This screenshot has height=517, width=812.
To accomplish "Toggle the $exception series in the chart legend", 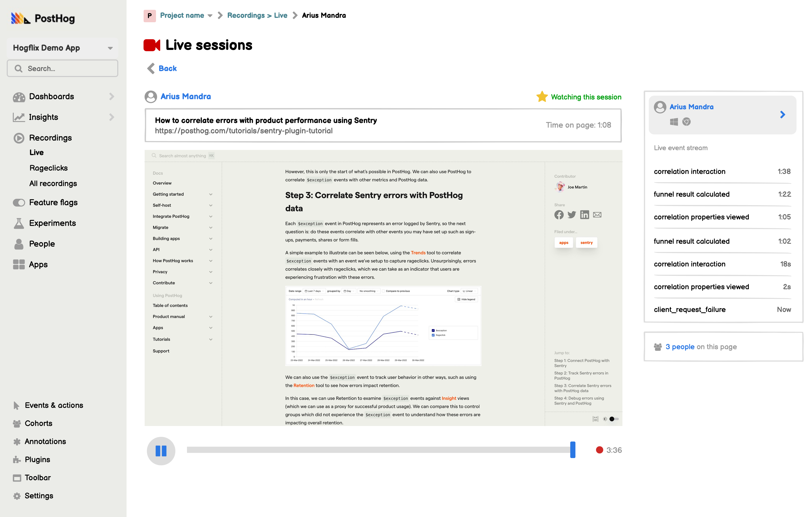I will point(433,330).
